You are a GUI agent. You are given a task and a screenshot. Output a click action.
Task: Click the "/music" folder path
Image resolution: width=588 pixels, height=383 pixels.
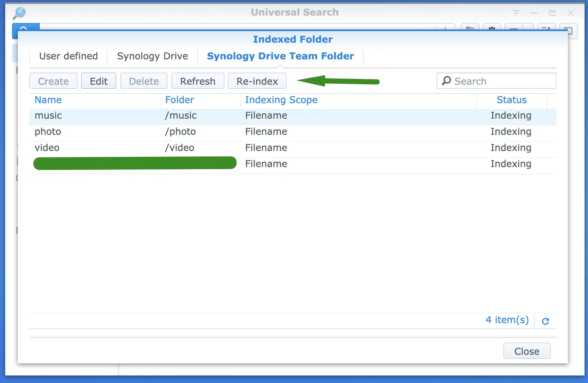coord(181,115)
